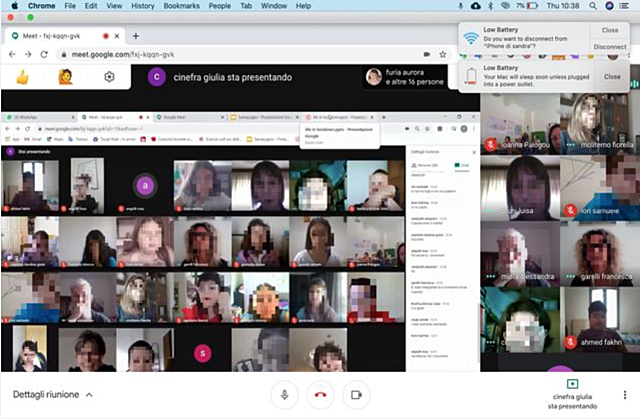The height and width of the screenshot is (419, 640).
Task: Open the Notification Center icon
Action: 624,6
